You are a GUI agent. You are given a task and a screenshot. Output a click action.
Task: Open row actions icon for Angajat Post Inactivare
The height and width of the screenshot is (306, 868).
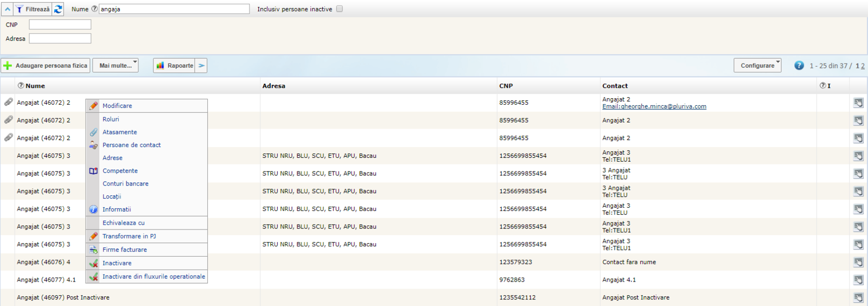click(858, 298)
